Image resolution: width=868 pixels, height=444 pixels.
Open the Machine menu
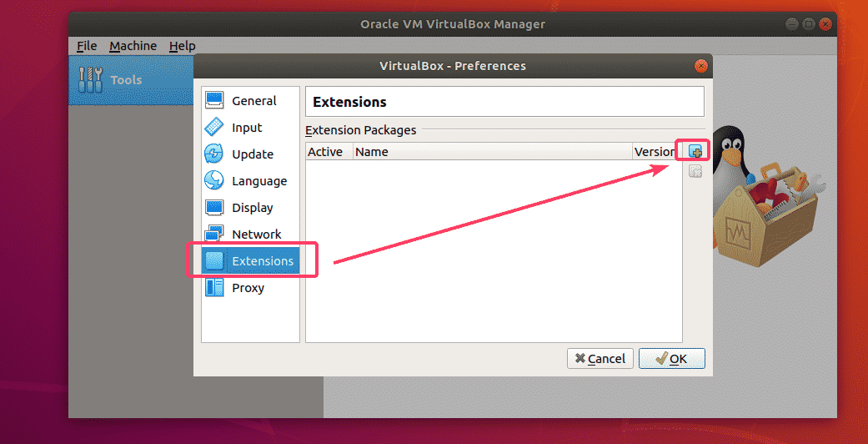[133, 46]
